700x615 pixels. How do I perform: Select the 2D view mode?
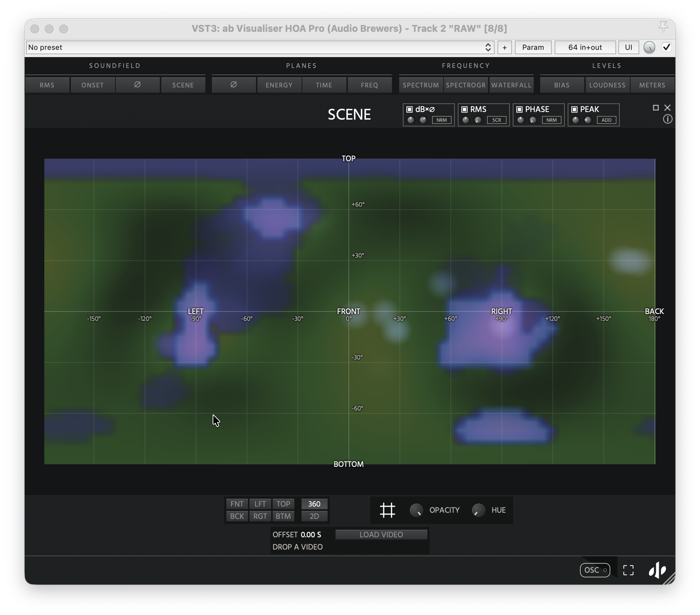pyautogui.click(x=314, y=516)
